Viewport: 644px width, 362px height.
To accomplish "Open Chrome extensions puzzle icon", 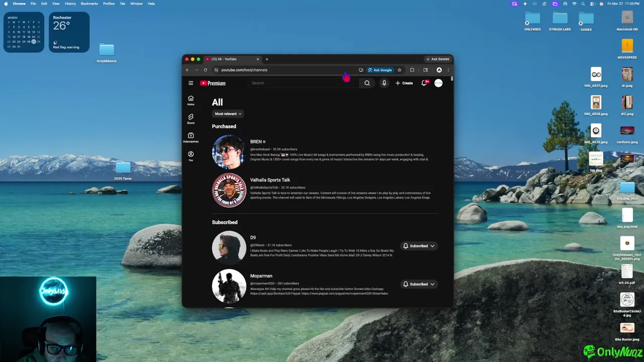I will point(412,70).
